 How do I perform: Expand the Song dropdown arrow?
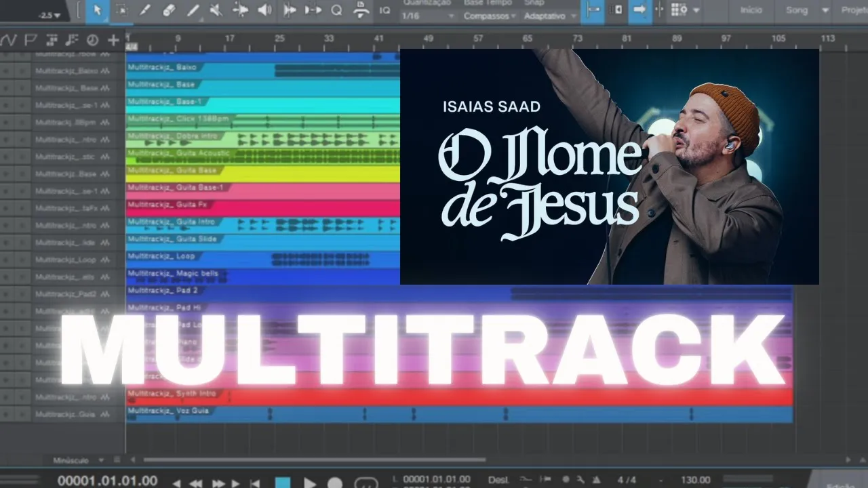(825, 10)
